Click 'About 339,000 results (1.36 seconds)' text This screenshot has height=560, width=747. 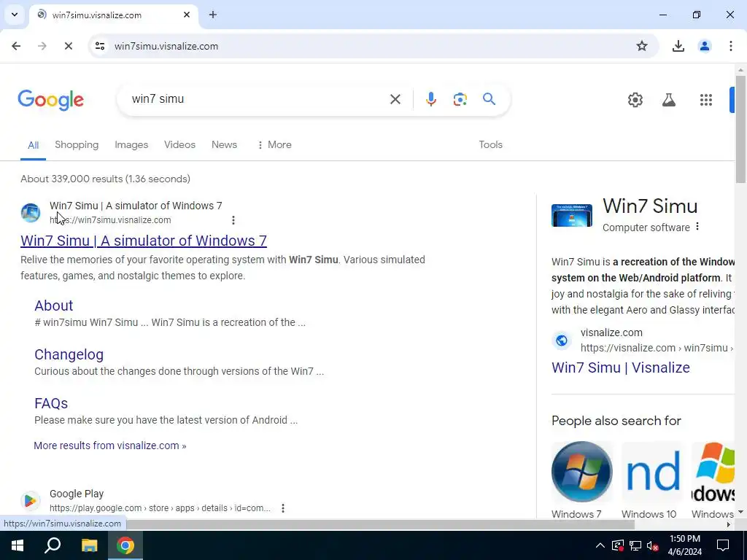click(x=105, y=179)
